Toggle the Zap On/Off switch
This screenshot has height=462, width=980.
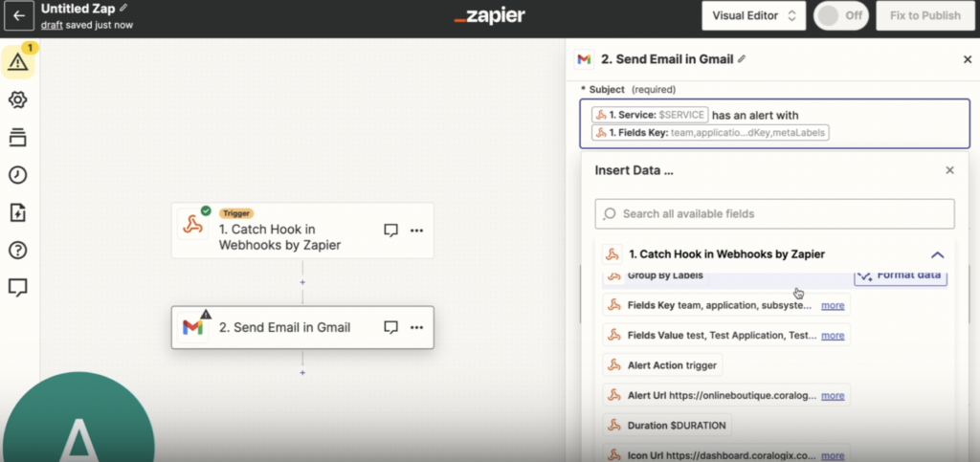[840, 15]
